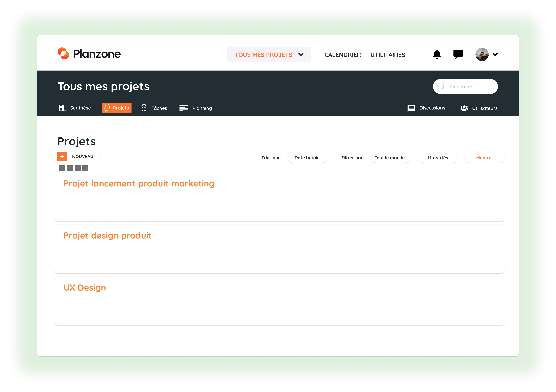The image size is (556, 392).
Task: Open Projet lancement produit marketing link
Action: (x=139, y=184)
